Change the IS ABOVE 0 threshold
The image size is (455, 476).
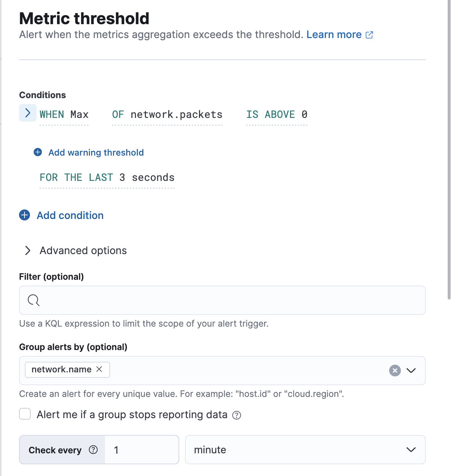click(277, 114)
